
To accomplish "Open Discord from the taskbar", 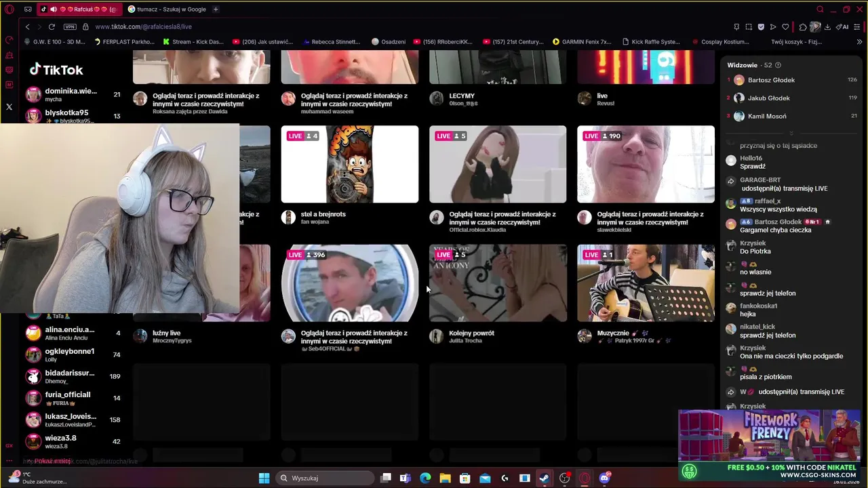I will pyautogui.click(x=604, y=478).
